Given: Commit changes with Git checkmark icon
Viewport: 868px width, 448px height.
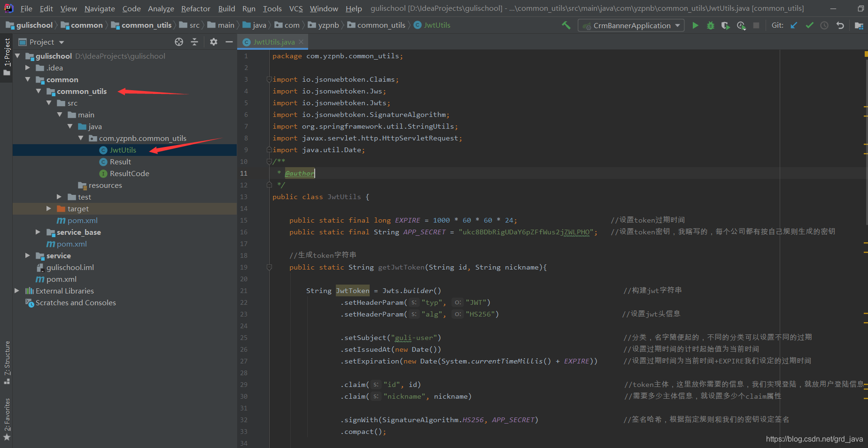Looking at the screenshot, I should tap(809, 25).
